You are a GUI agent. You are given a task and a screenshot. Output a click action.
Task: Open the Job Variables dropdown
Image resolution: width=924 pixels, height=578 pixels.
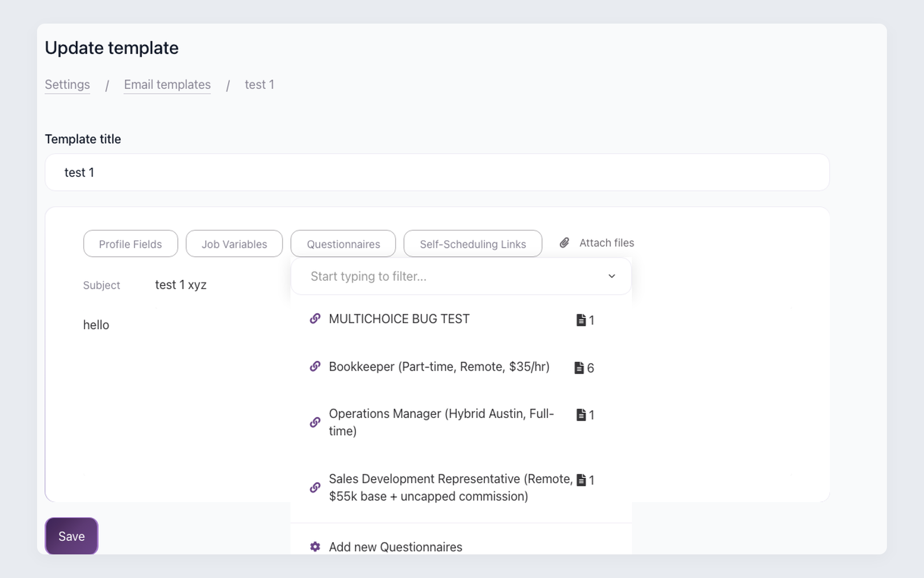234,244
